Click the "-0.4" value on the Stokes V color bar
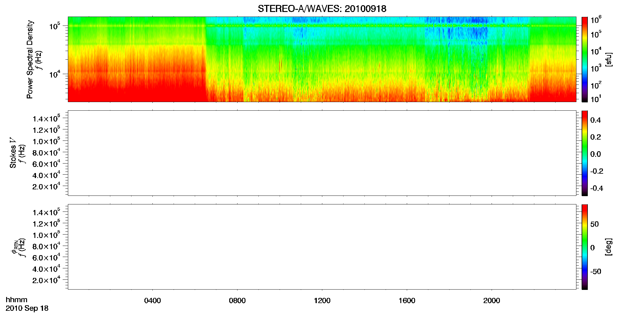This screenshot has width=644, height=332. click(597, 188)
